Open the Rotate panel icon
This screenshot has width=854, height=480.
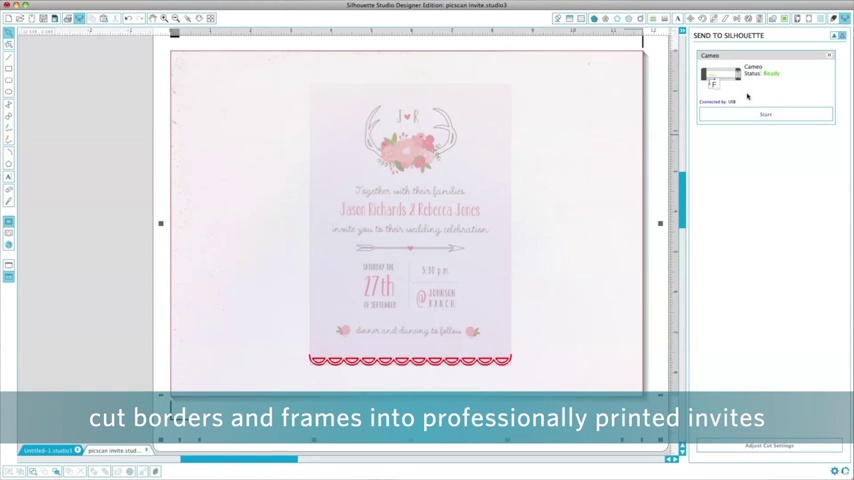click(x=702, y=19)
